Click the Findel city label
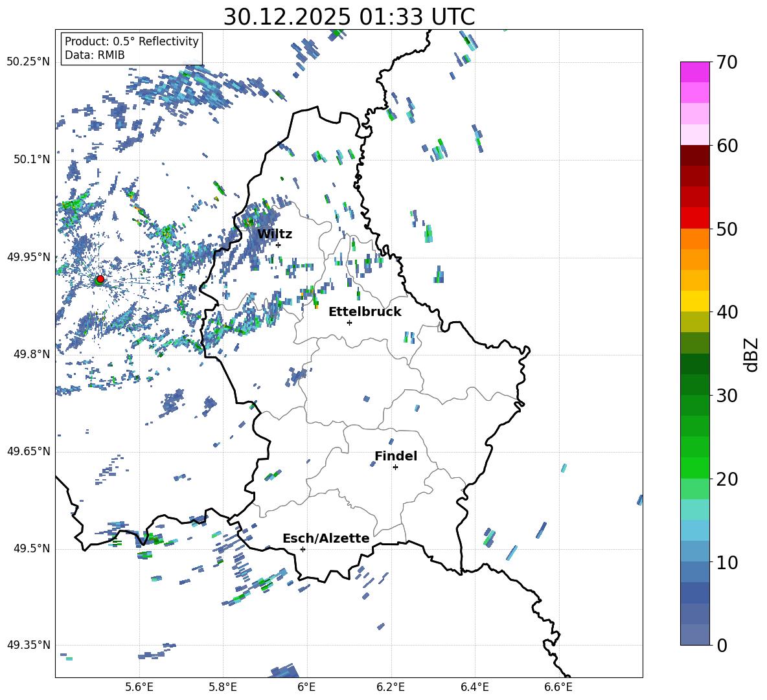Image resolution: width=767 pixels, height=700 pixels. click(x=396, y=456)
